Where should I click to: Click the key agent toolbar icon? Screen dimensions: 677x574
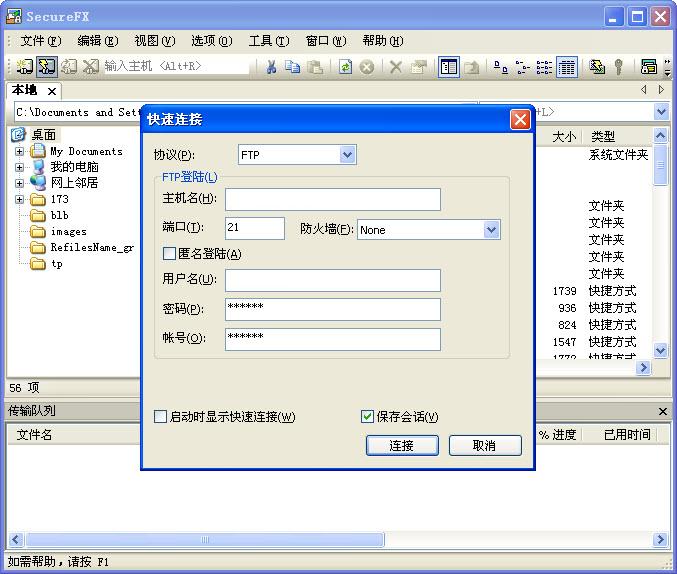coord(619,67)
